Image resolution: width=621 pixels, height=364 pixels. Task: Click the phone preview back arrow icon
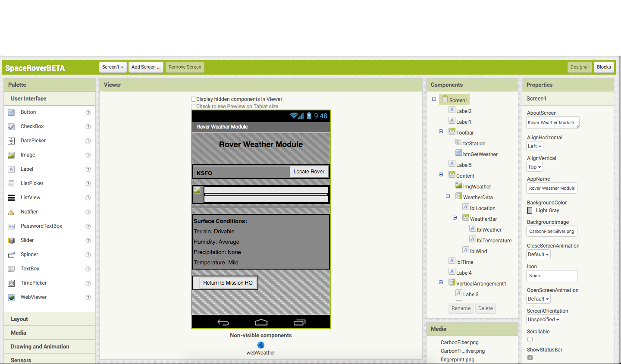pyautogui.click(x=223, y=322)
